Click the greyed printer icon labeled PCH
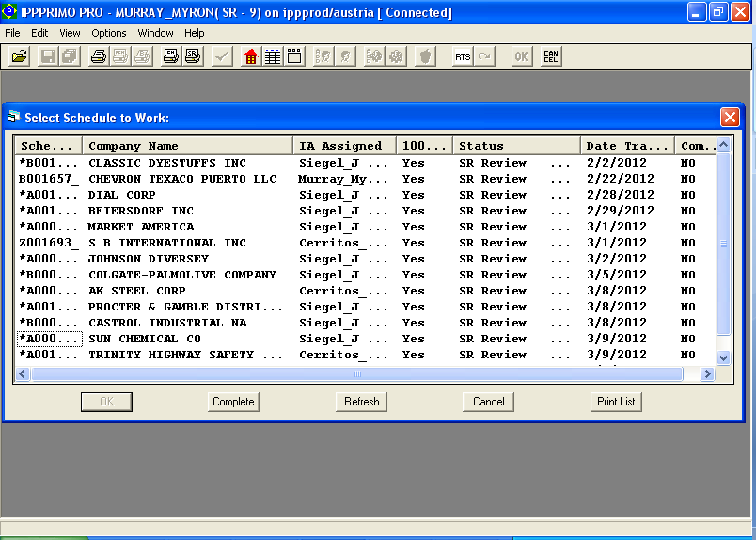756x540 pixels. 120,56
